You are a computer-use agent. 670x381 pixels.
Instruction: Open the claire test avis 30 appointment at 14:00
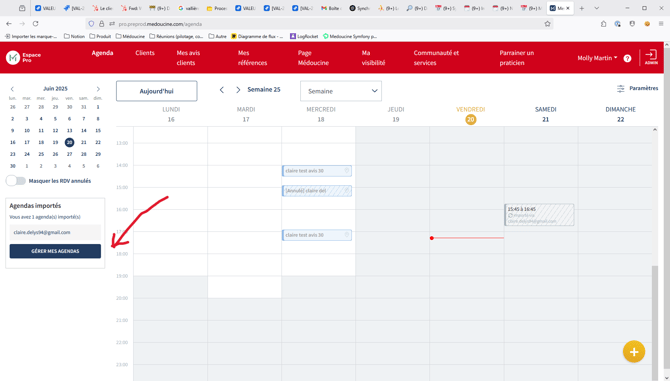pyautogui.click(x=317, y=171)
